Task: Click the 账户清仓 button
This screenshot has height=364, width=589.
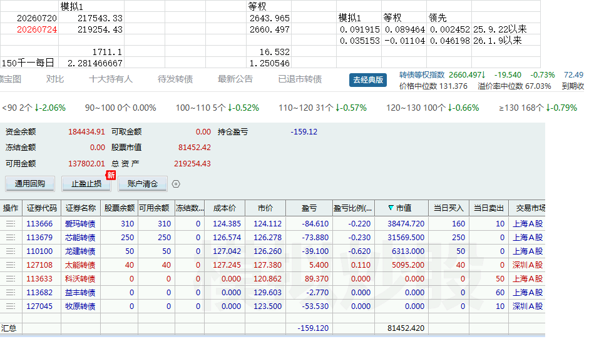Action: [142, 184]
